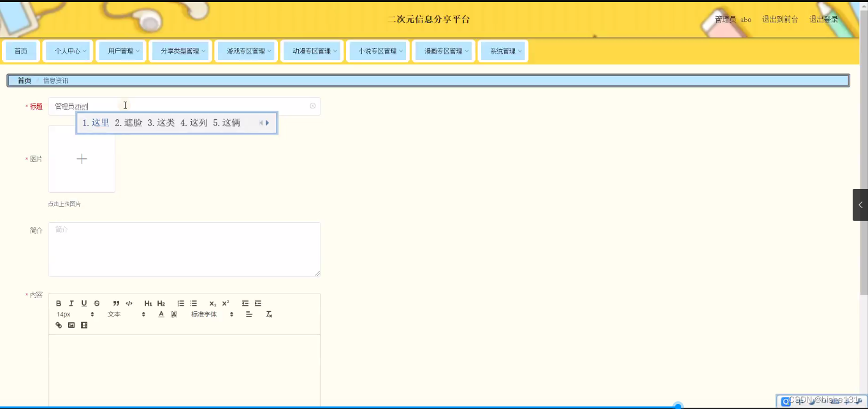The height and width of the screenshot is (409, 868).
Task: Apply H1 heading style
Action: [x=147, y=303]
